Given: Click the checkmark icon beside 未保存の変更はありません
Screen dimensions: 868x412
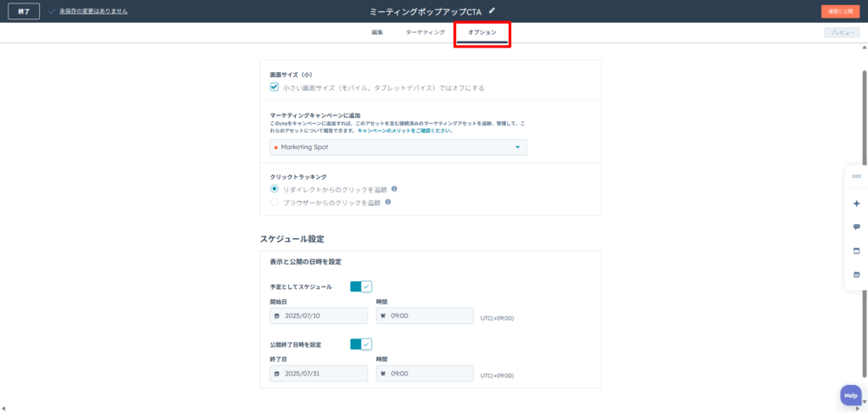Looking at the screenshot, I should (52, 11).
